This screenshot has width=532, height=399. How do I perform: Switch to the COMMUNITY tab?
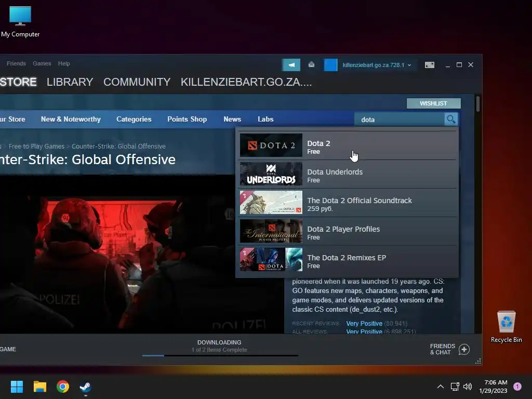[x=137, y=82]
